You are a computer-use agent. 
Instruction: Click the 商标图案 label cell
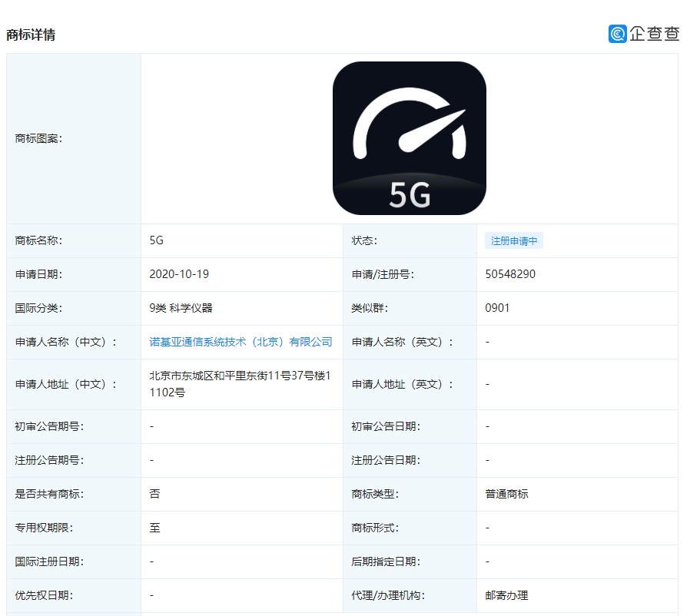point(32,138)
